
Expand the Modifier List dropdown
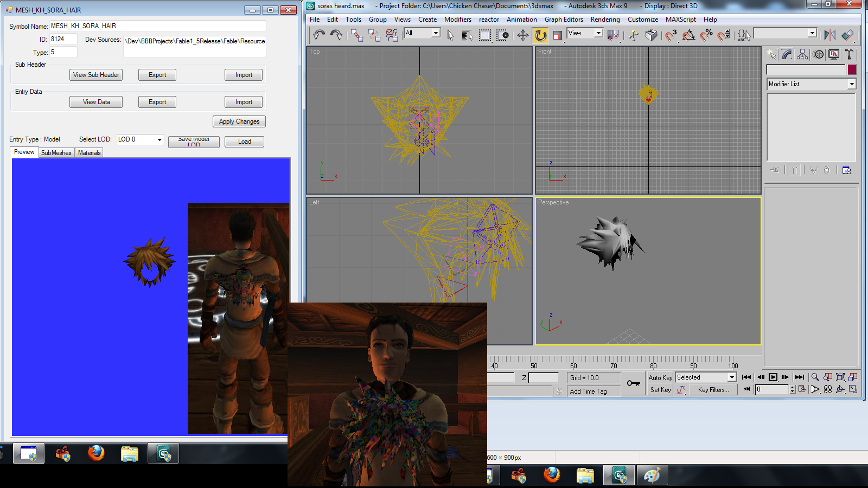[x=851, y=84]
